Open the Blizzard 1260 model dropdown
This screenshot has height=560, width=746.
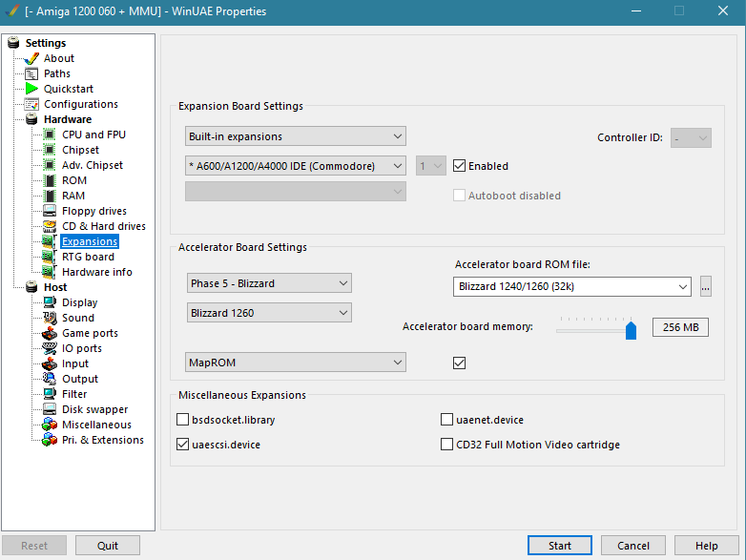pos(269,313)
